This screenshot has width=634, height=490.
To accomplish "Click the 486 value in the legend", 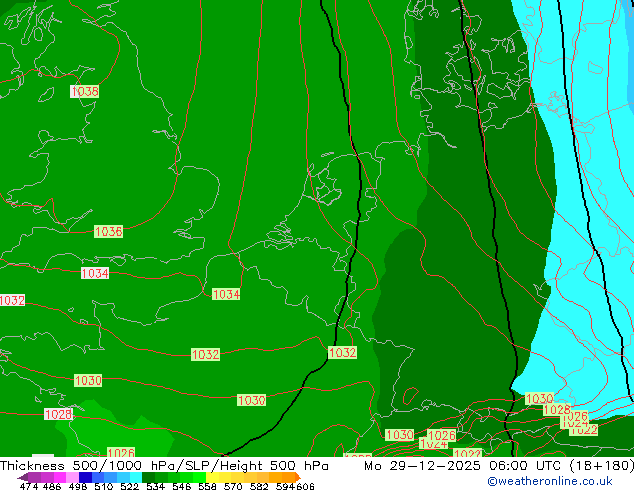I will coord(52,486).
